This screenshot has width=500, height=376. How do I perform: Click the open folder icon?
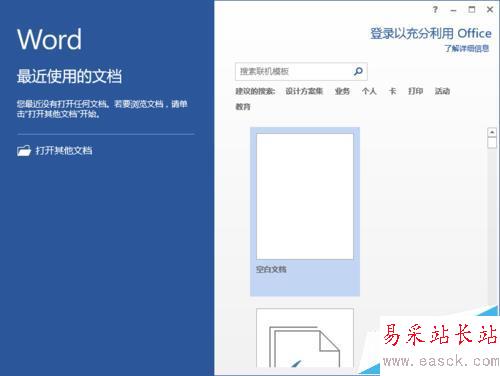point(24,151)
